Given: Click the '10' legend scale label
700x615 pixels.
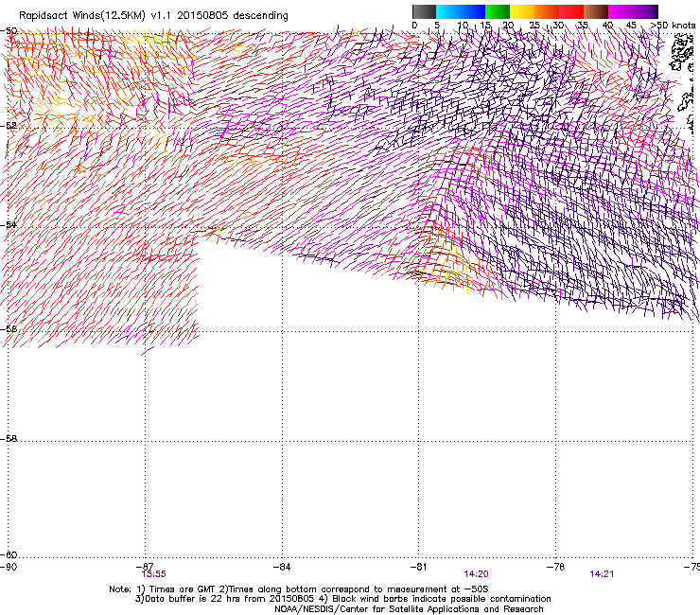Looking at the screenshot, I should (x=463, y=25).
